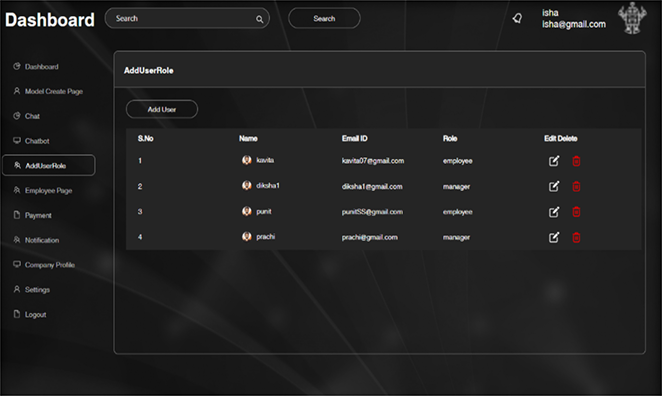Click the kavita07@gmail.com email cell
Viewport: 662px width, 396px height.
coord(373,161)
